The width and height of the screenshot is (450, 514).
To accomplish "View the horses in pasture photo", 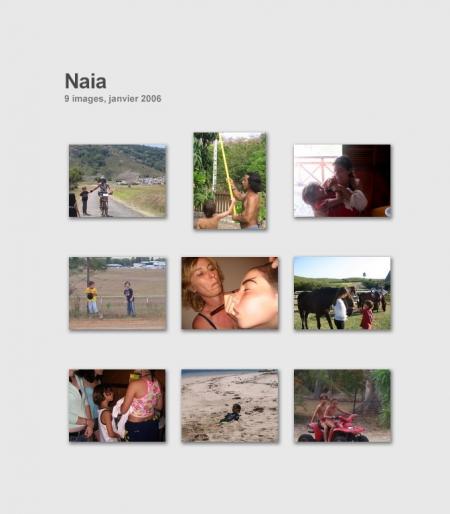I will tap(342, 293).
